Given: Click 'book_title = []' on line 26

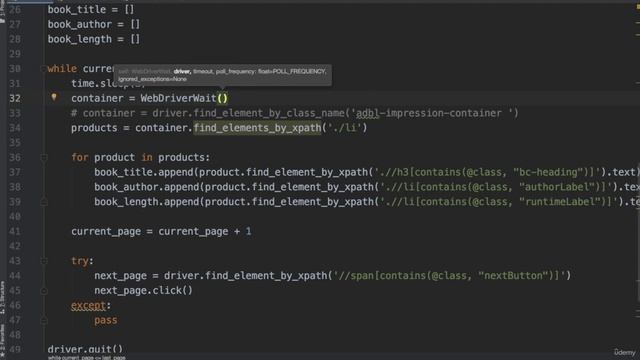Looking at the screenshot, I should pyautogui.click(x=91, y=9).
